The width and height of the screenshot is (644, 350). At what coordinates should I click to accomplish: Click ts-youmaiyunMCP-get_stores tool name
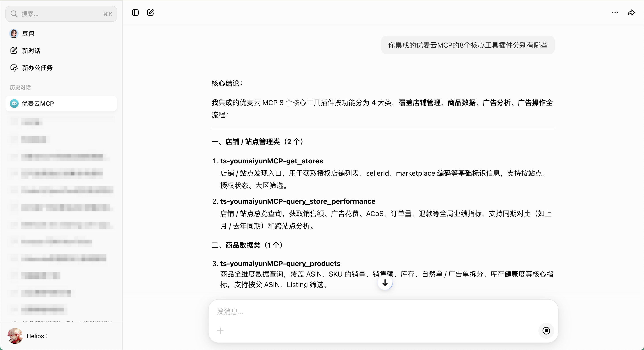pos(271,161)
